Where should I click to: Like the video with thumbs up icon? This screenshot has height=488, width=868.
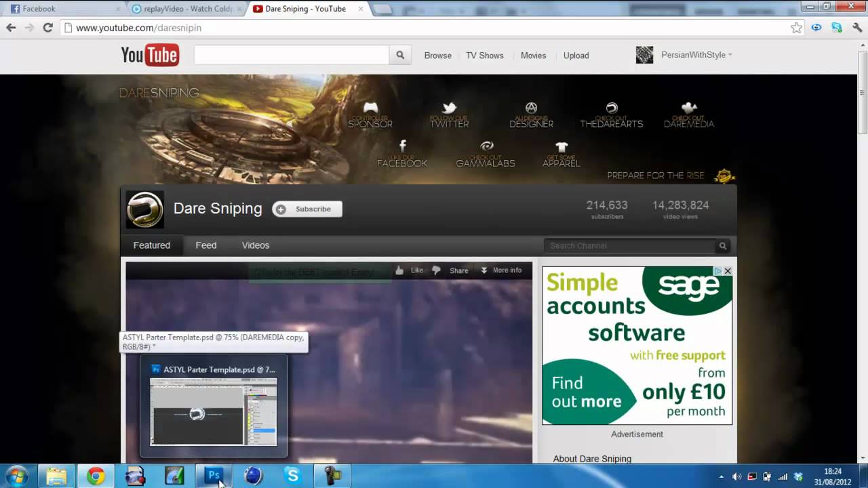399,270
